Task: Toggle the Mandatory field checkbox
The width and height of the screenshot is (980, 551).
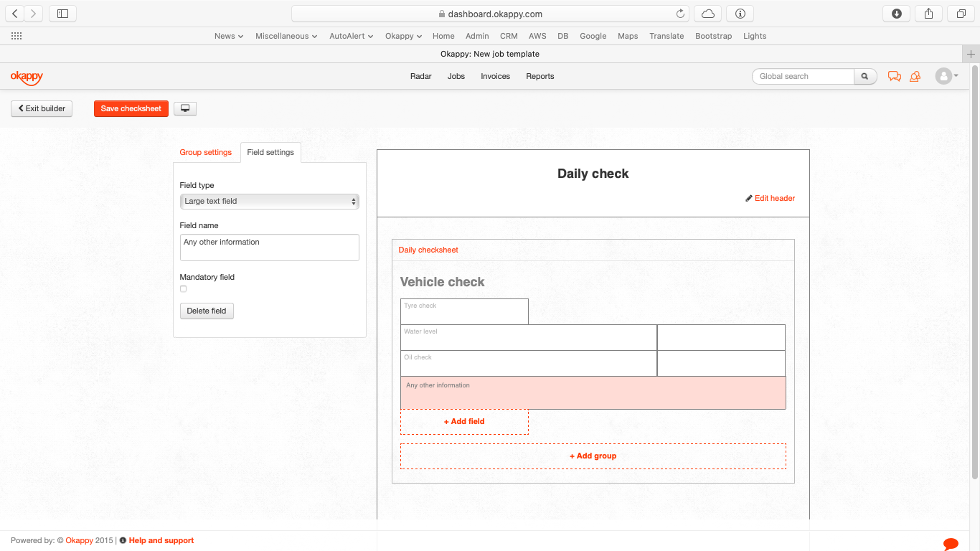Action: tap(183, 288)
